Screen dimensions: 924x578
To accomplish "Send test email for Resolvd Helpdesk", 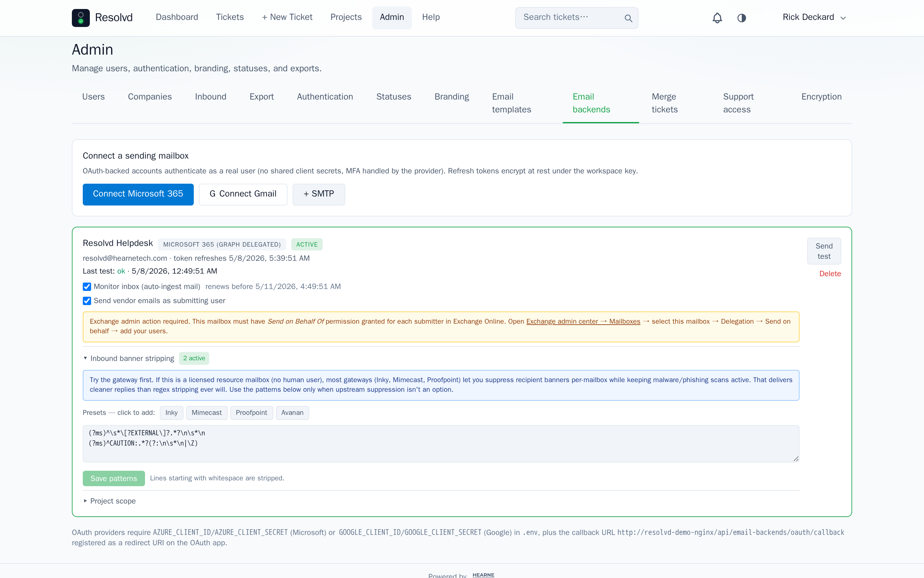I will pyautogui.click(x=824, y=251).
